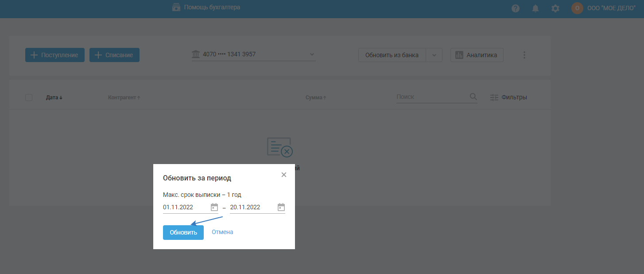This screenshot has height=274, width=644.
Task: Click the Списание button
Action: pyautogui.click(x=114, y=55)
